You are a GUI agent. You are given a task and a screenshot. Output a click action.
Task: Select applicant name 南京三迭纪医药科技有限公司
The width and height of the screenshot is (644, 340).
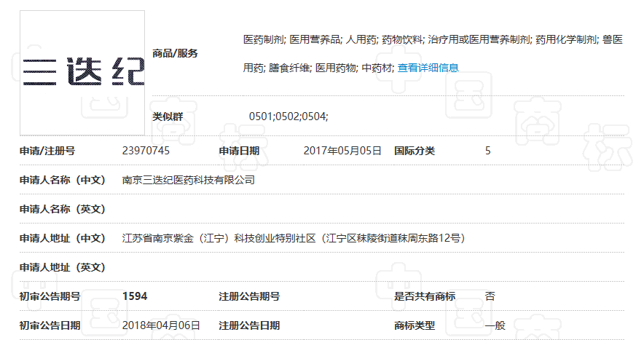coord(189,180)
